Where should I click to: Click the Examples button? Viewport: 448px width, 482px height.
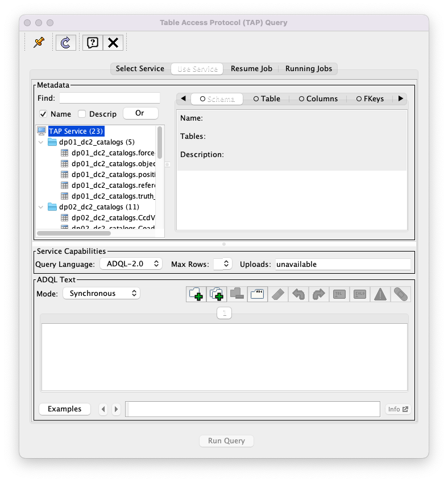[64, 409]
